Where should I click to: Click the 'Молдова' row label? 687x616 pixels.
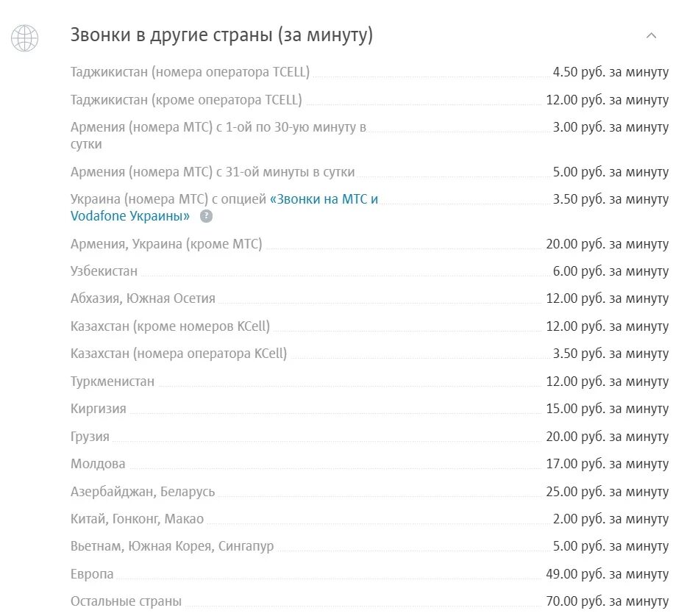(98, 464)
